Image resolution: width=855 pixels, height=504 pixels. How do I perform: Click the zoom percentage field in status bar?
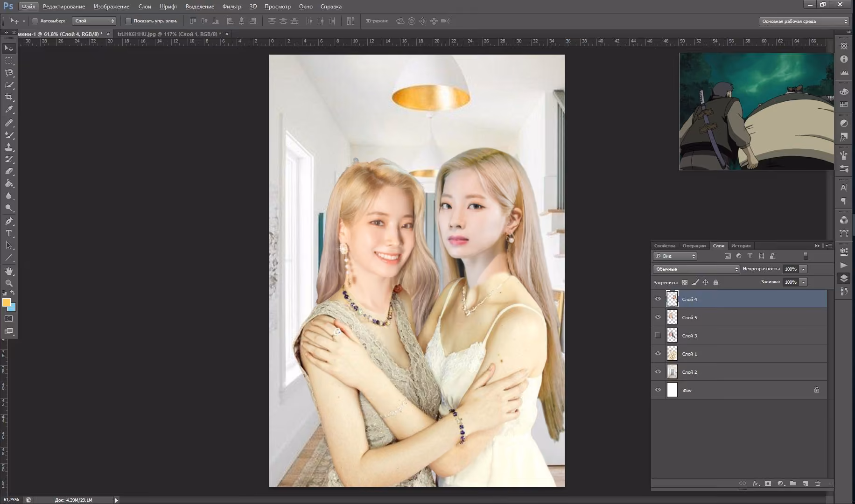point(11,500)
